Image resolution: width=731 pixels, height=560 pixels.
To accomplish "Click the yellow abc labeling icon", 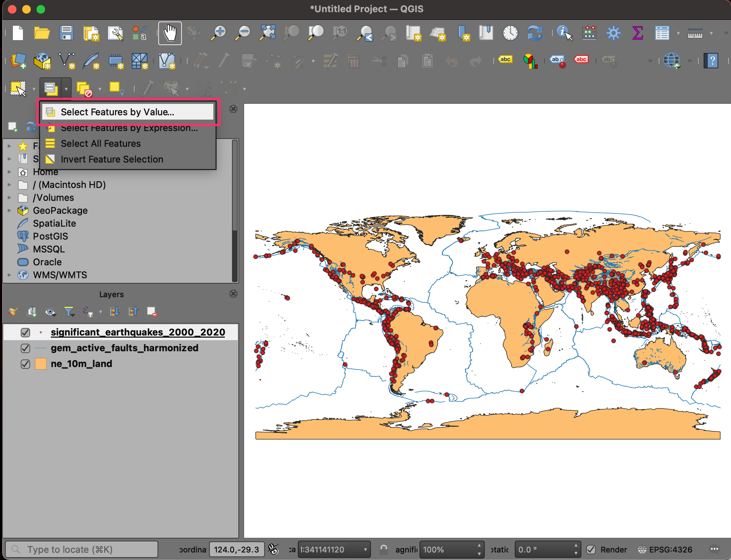I will [x=505, y=59].
